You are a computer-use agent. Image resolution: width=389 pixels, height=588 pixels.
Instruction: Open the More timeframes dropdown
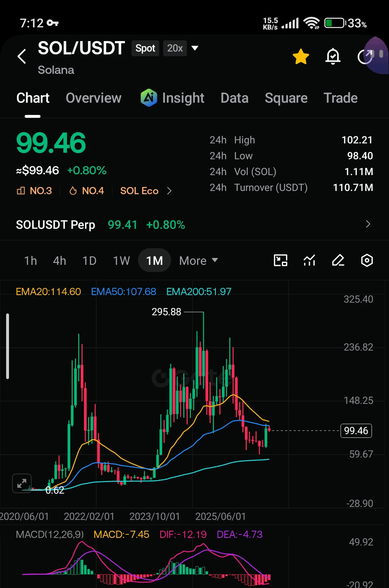(x=198, y=260)
